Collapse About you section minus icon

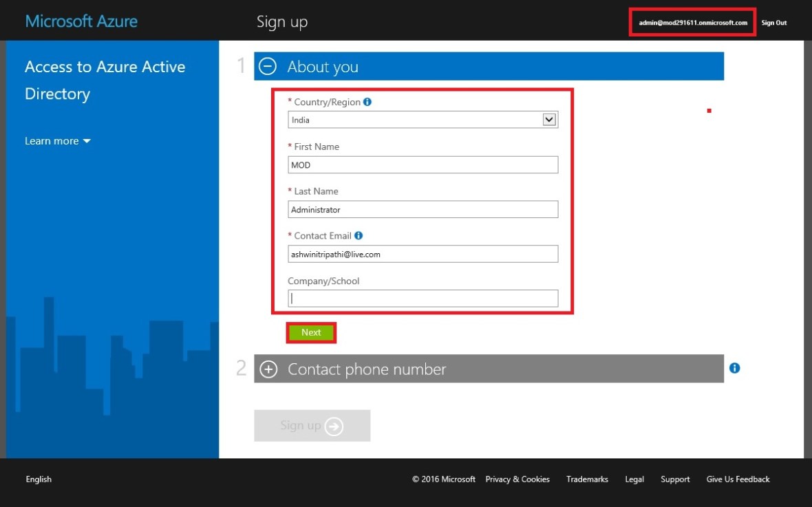pos(268,67)
